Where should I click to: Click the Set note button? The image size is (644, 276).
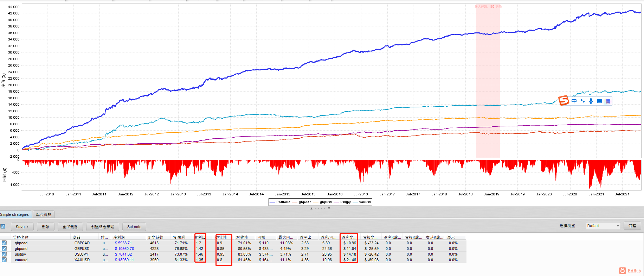click(134, 227)
